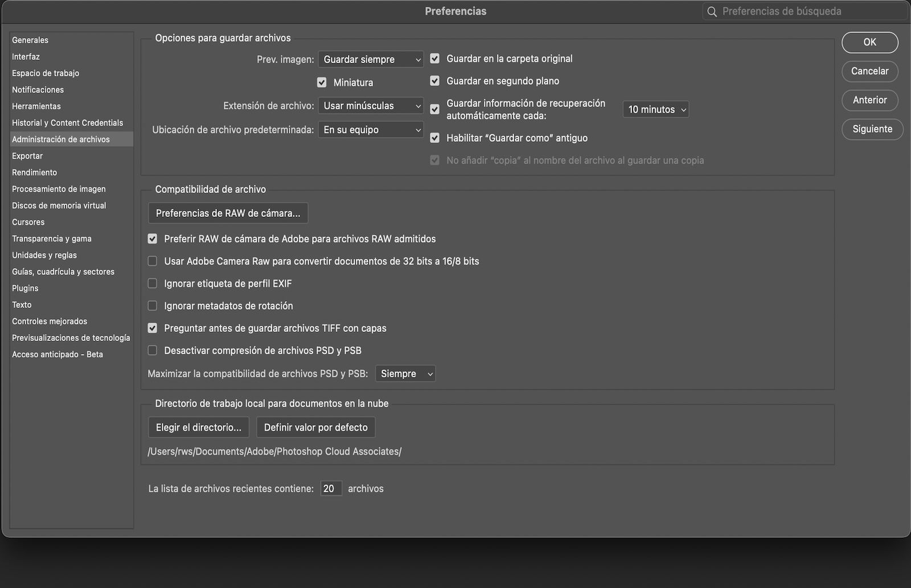This screenshot has width=911, height=588.
Task: Toggle the Miniatura checkbox
Action: [323, 82]
